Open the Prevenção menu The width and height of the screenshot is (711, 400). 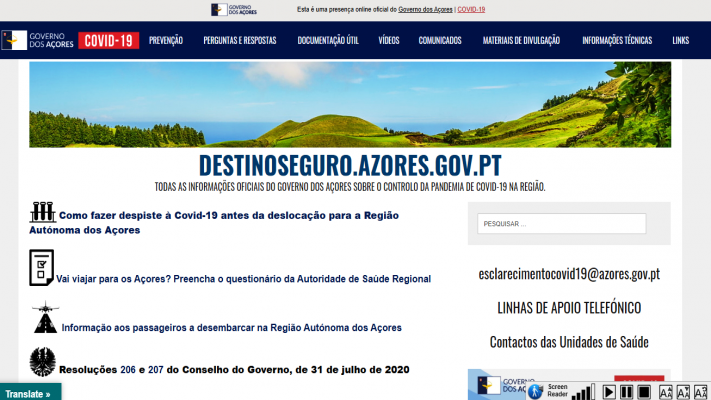click(x=166, y=40)
